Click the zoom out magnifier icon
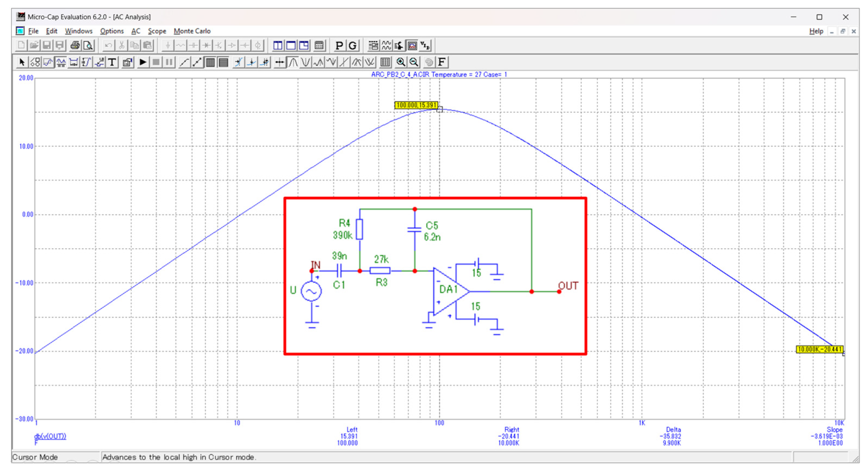The width and height of the screenshot is (868, 473). coord(414,62)
